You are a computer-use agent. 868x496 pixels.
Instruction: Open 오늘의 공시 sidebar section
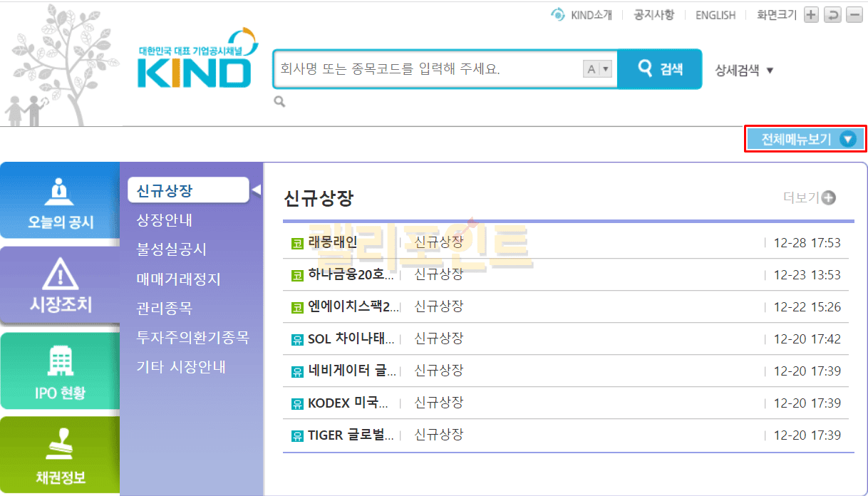click(61, 202)
